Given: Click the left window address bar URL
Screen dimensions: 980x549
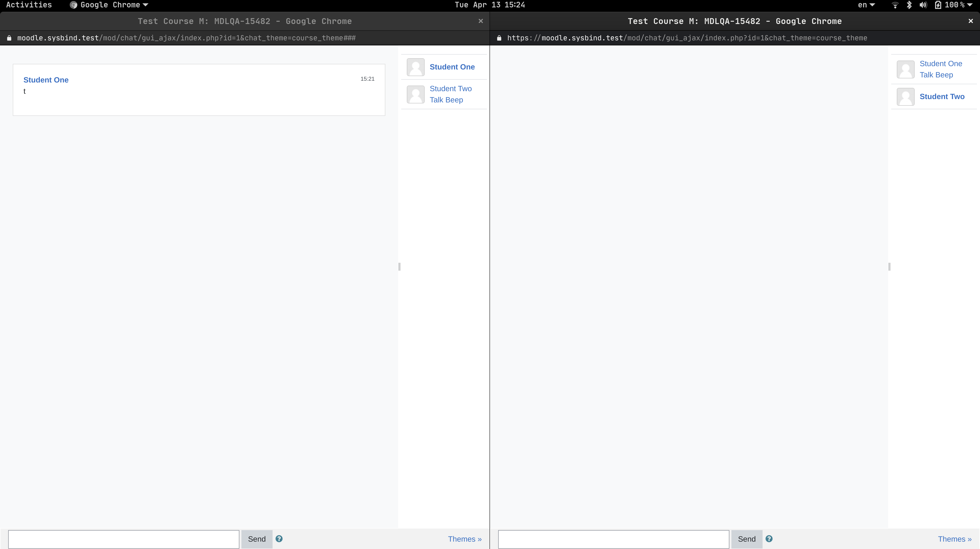Looking at the screenshot, I should [x=186, y=38].
